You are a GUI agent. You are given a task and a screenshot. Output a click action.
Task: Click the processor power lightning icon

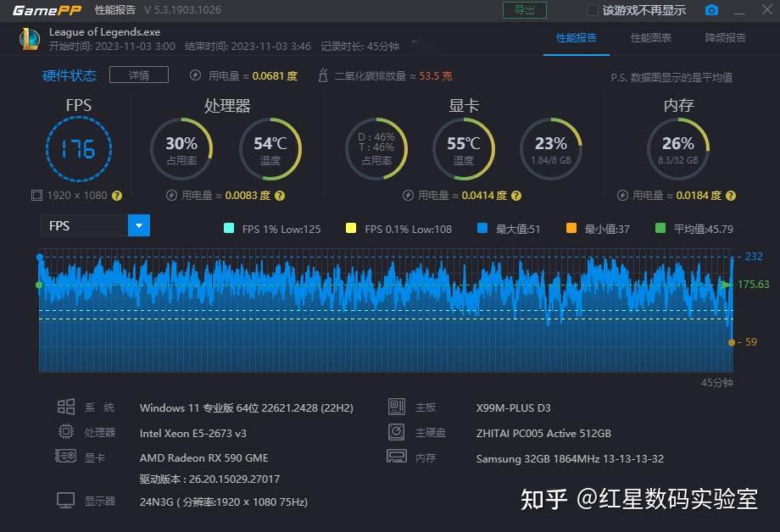pos(171,196)
